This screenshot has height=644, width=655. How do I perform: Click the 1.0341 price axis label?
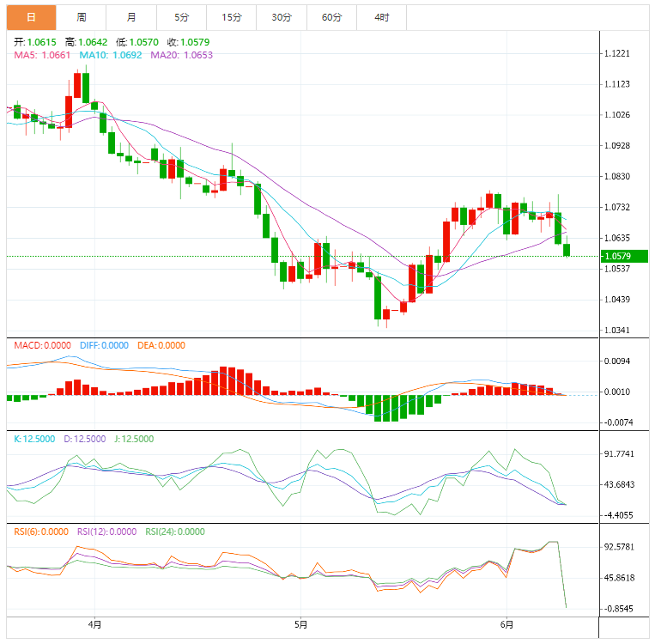(x=617, y=331)
